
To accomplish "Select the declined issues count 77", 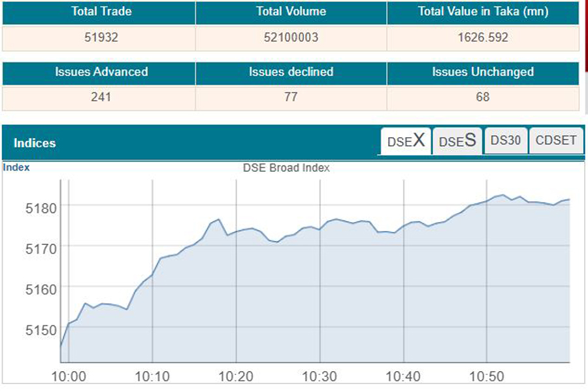I will click(x=291, y=97).
